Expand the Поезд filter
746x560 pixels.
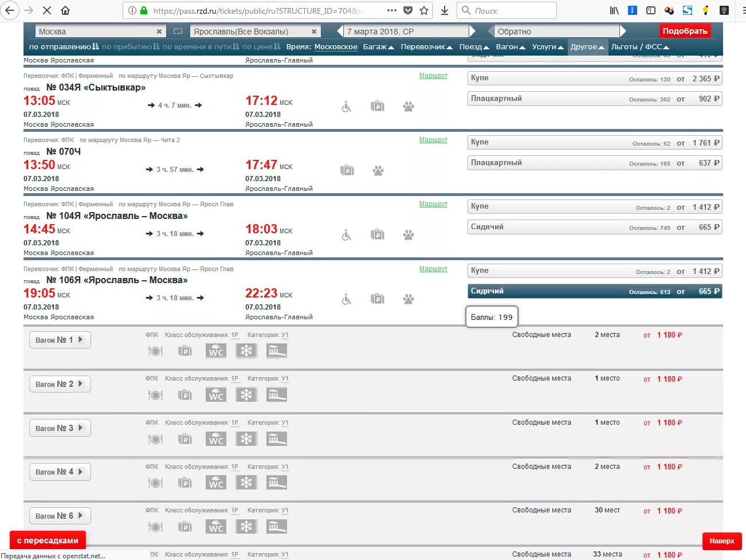(474, 47)
